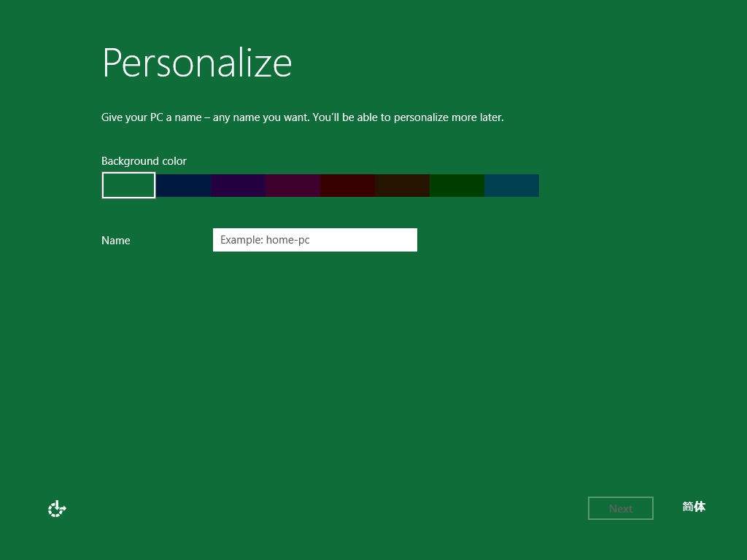Image resolution: width=747 pixels, height=560 pixels.
Task: Click the Background color label
Action: [144, 161]
